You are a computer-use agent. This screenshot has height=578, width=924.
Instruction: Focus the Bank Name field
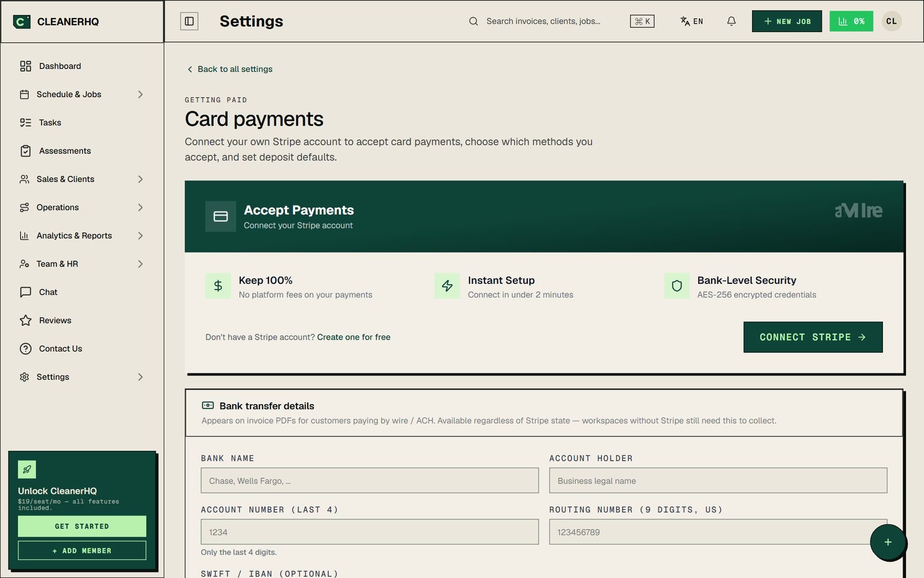coord(370,480)
